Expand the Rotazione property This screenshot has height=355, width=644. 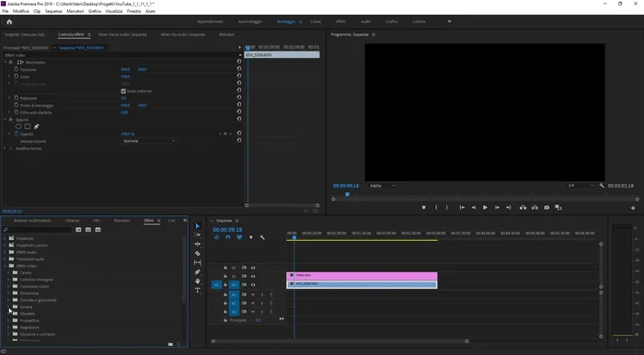(x=9, y=97)
